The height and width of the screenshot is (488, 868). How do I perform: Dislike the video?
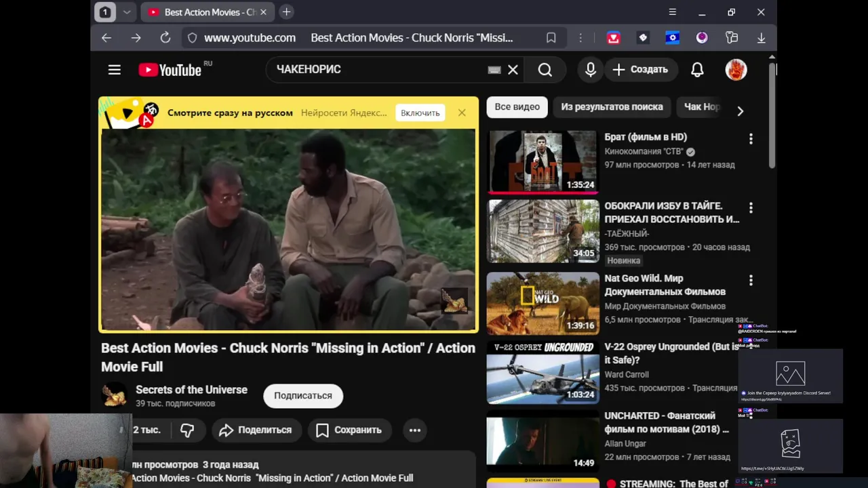(188, 430)
